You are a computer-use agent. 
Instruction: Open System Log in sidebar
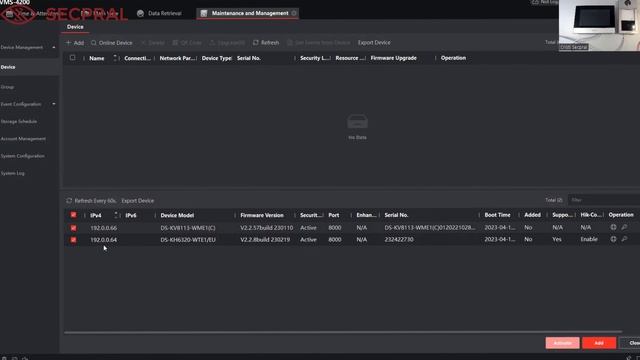pos(13,173)
